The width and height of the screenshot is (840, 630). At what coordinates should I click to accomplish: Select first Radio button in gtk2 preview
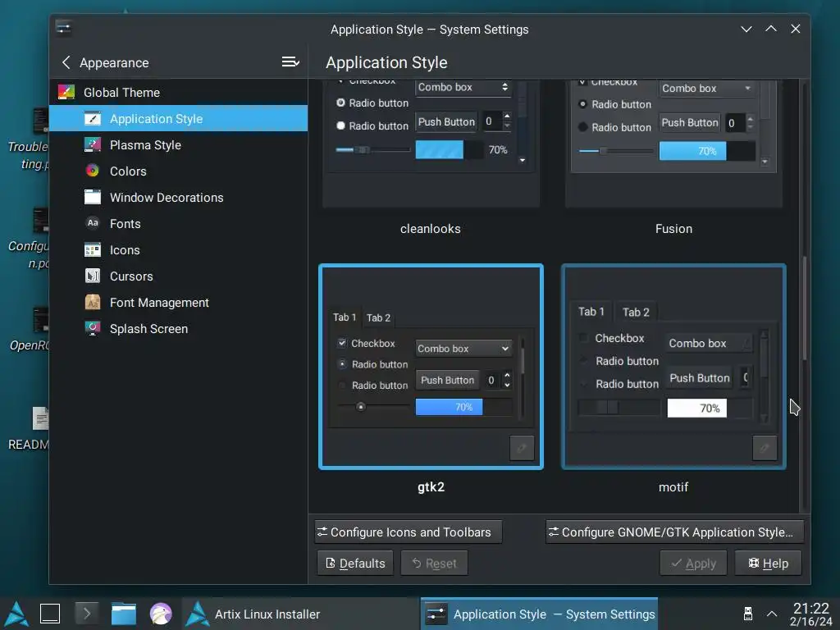[x=342, y=363]
